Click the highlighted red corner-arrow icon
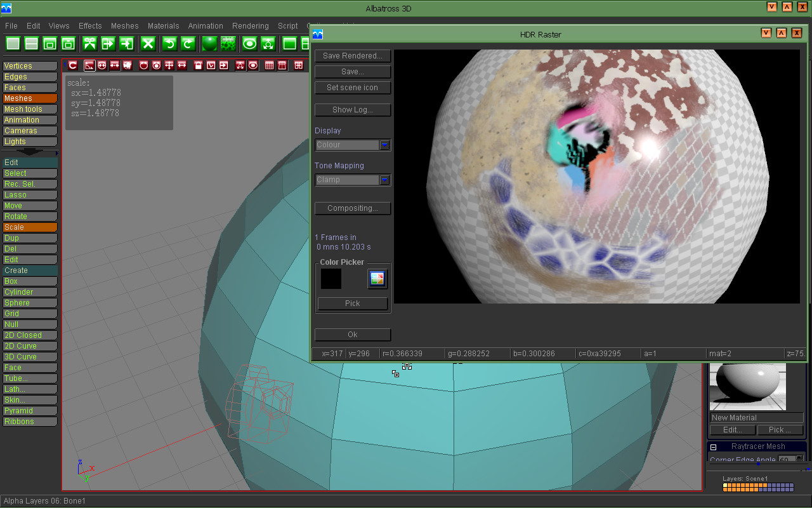The image size is (812, 508). tap(89, 65)
